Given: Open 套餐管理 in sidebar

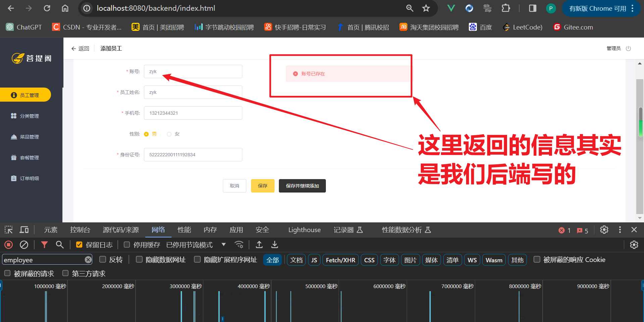Looking at the screenshot, I should point(26,158).
